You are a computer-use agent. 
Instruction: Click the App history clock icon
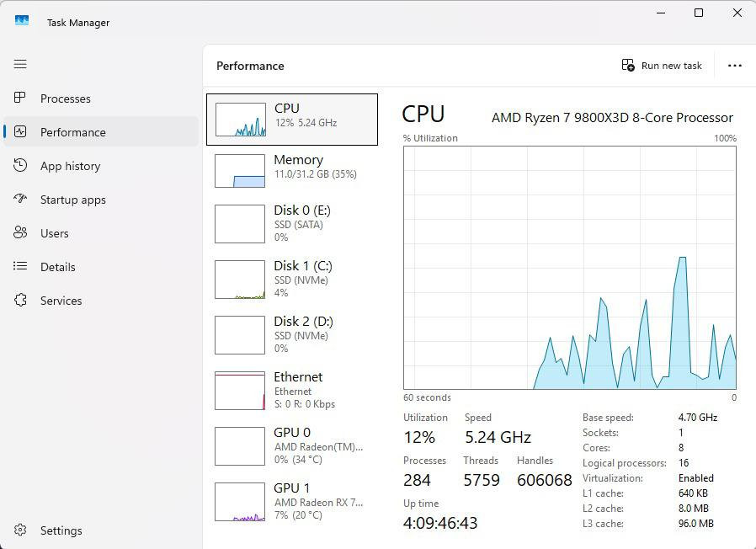click(x=21, y=166)
